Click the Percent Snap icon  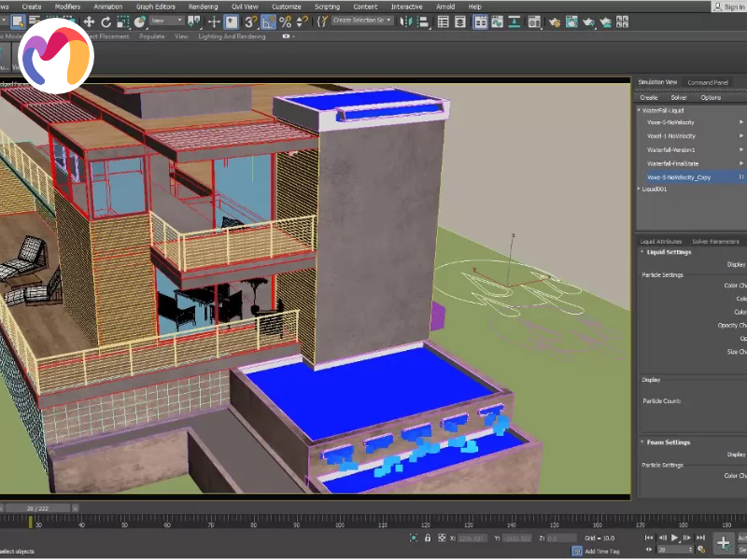click(x=285, y=21)
